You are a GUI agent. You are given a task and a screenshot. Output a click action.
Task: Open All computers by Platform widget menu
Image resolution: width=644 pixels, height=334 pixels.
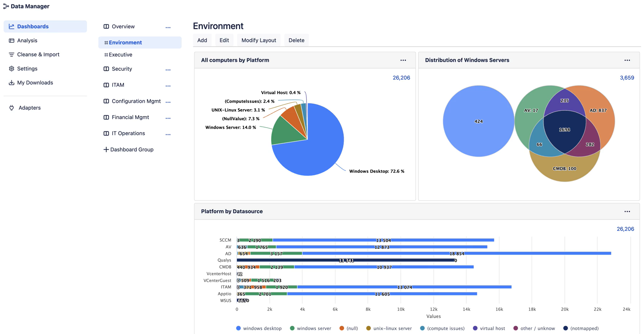click(403, 60)
